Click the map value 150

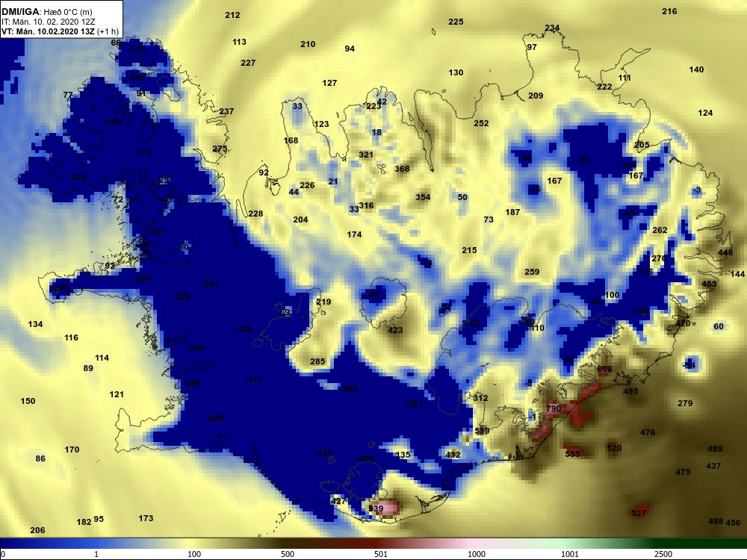point(28,402)
